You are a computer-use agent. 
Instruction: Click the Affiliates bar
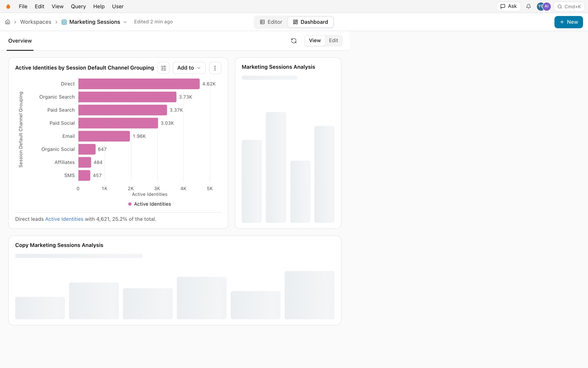[85, 163]
